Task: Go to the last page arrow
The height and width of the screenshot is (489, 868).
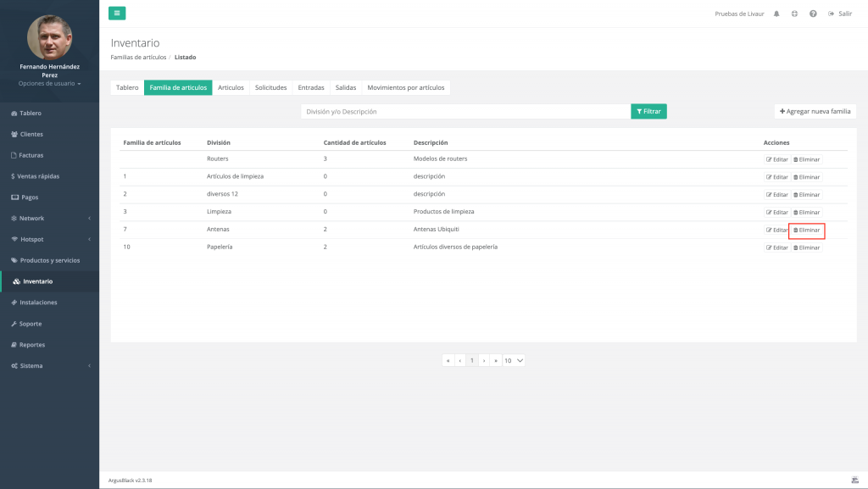Action: [495, 360]
